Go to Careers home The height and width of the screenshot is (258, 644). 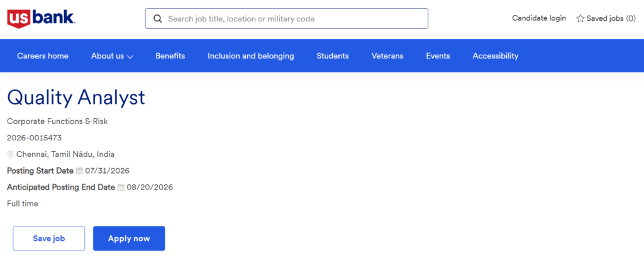pyautogui.click(x=43, y=56)
